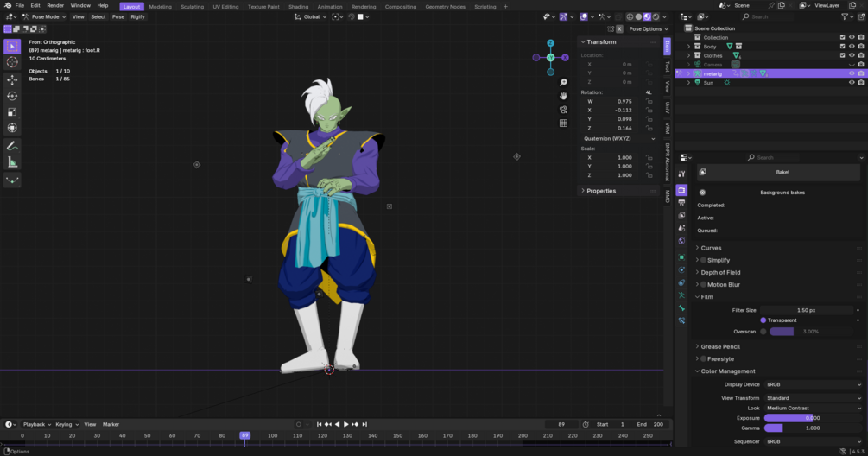Select the Move tool

[x=12, y=80]
